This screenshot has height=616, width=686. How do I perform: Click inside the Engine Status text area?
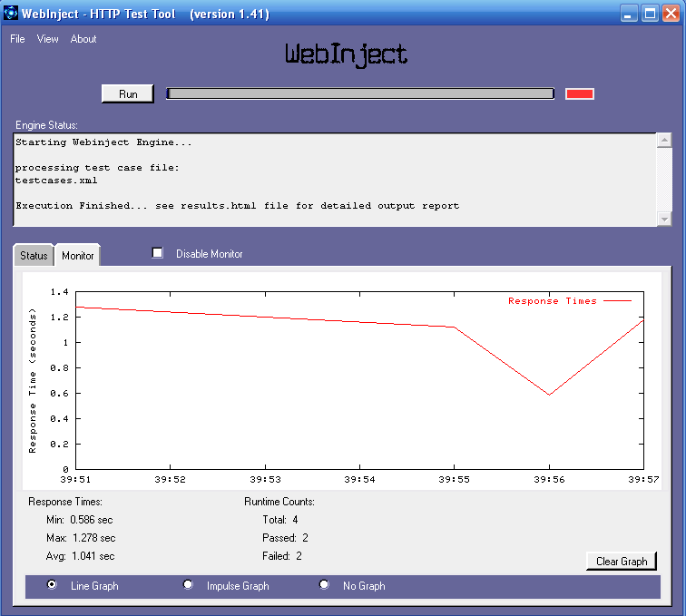[335, 180]
